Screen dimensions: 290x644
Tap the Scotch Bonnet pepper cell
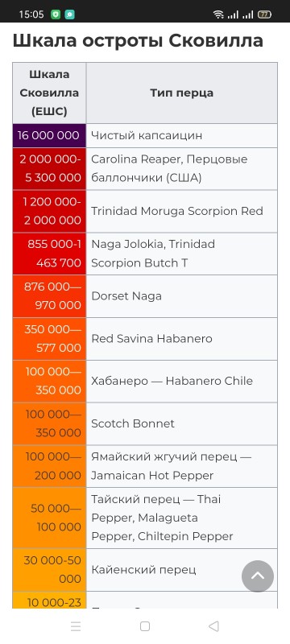coord(181,424)
